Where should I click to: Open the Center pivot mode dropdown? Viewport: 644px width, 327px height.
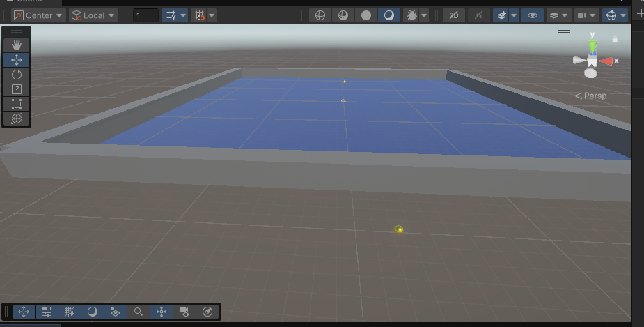click(38, 15)
